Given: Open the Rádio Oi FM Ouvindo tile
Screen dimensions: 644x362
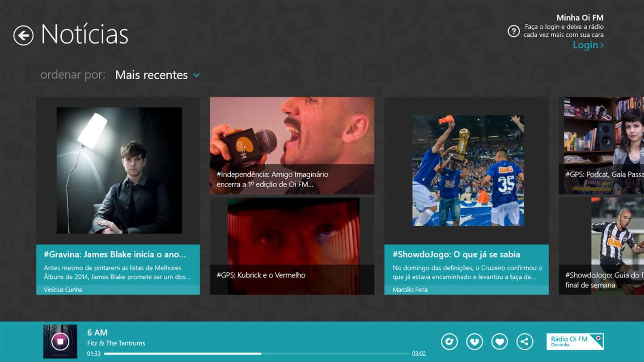Looking at the screenshot, I should coord(575,341).
